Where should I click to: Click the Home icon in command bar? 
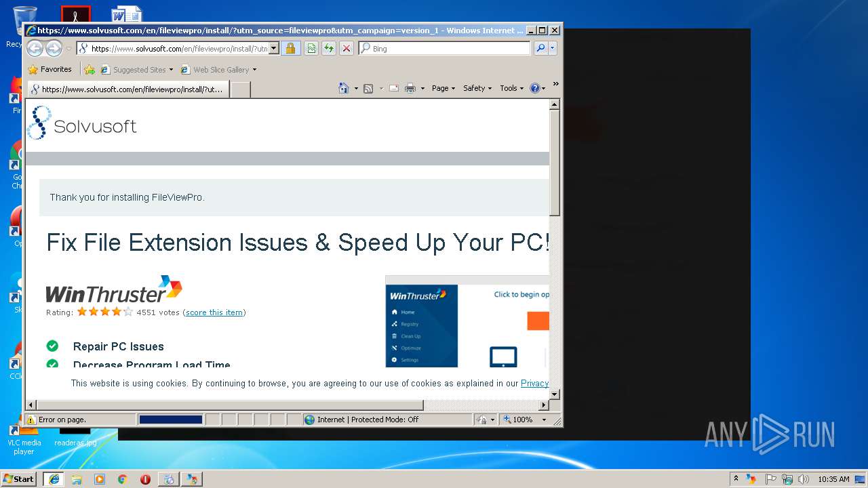344,88
